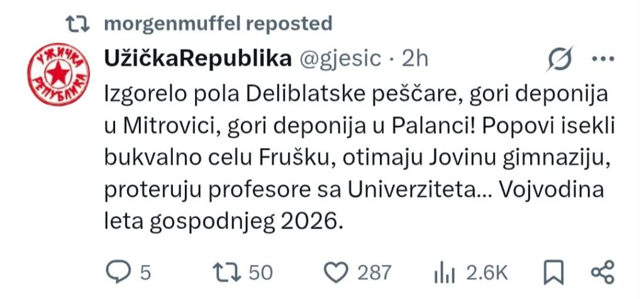The height and width of the screenshot is (299, 644).
Task: Open analytics via the views bar-chart icon
Action: [x=445, y=273]
